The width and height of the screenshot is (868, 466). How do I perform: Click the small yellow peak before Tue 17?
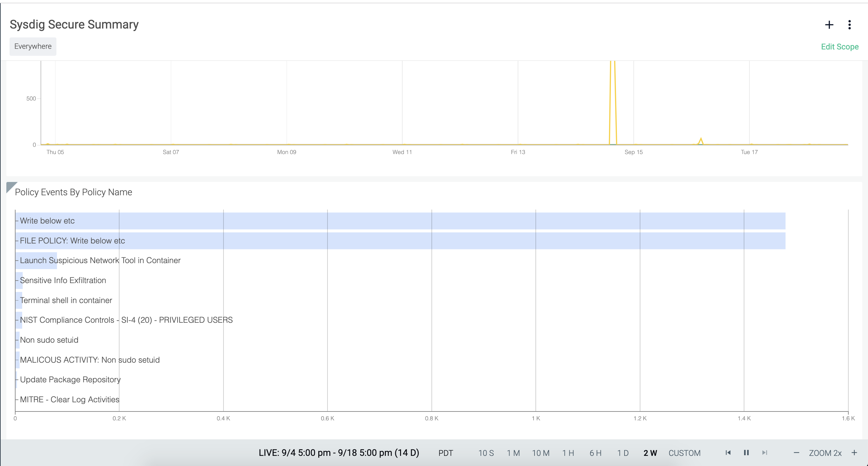pos(701,141)
